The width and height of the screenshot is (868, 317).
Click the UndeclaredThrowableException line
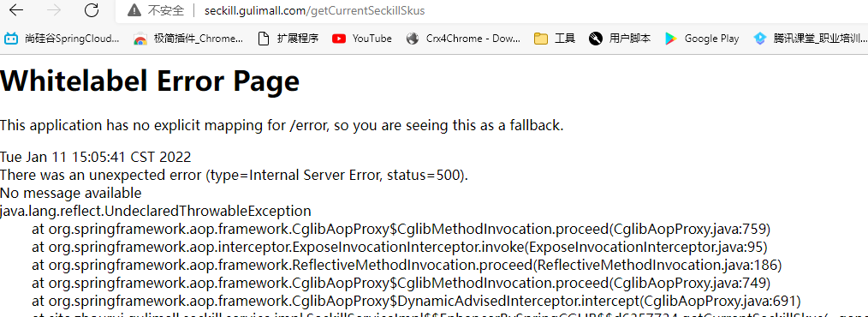pos(156,211)
